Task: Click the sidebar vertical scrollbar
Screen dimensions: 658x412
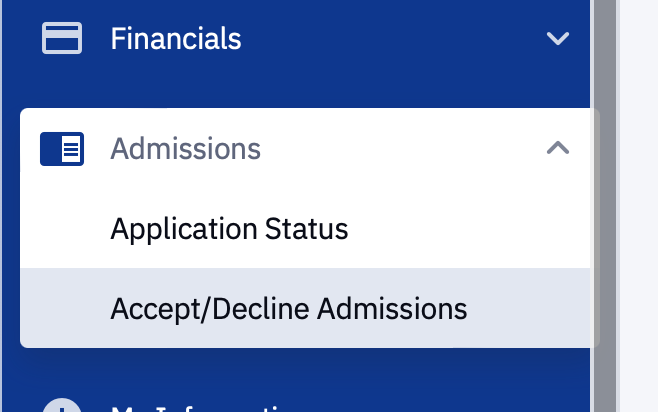Action: [604, 200]
